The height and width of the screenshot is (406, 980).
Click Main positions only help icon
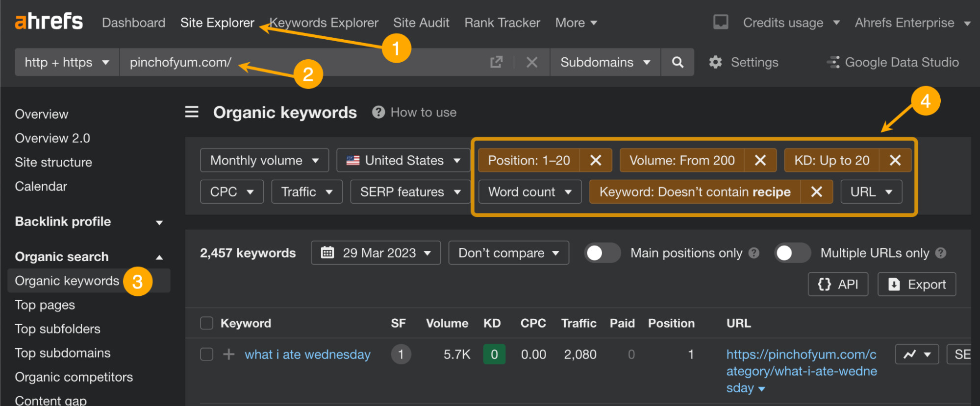[754, 253]
